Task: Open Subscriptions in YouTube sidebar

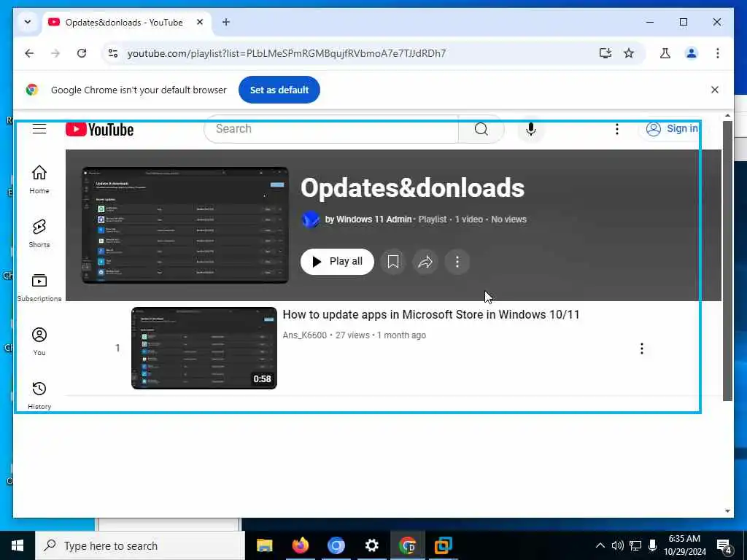Action: click(x=39, y=287)
